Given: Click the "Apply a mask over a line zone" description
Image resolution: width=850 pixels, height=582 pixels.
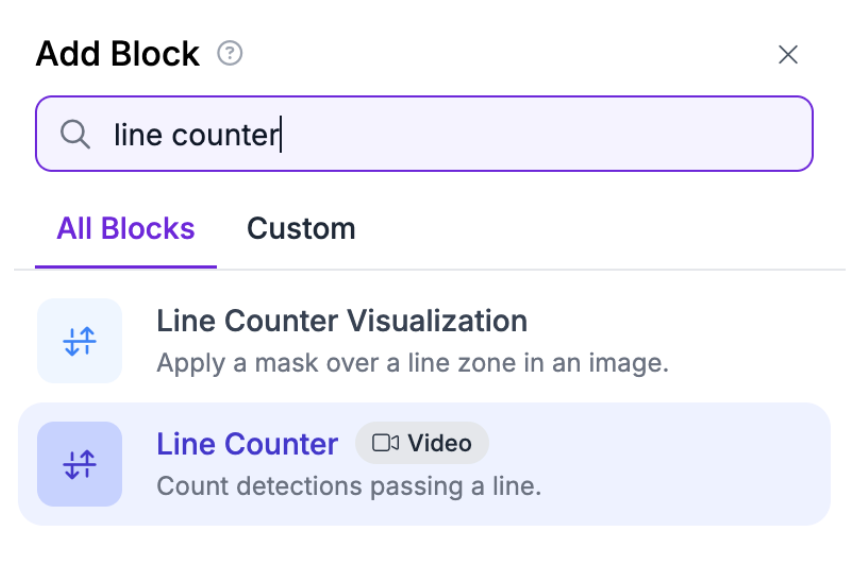Looking at the screenshot, I should [x=412, y=362].
